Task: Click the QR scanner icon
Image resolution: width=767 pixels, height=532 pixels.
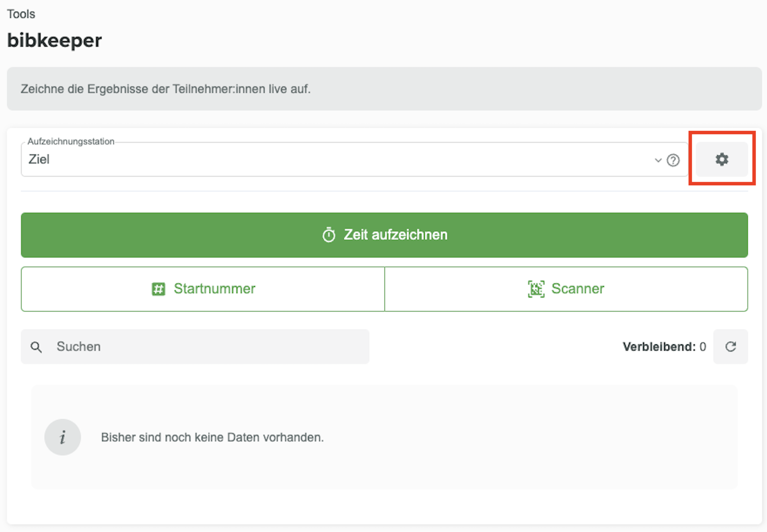Action: [536, 289]
